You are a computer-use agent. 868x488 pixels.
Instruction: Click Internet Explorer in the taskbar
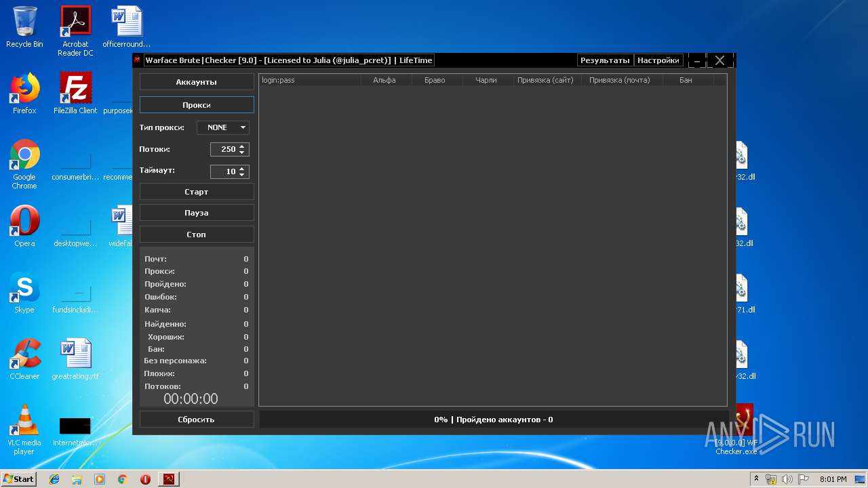coord(54,479)
